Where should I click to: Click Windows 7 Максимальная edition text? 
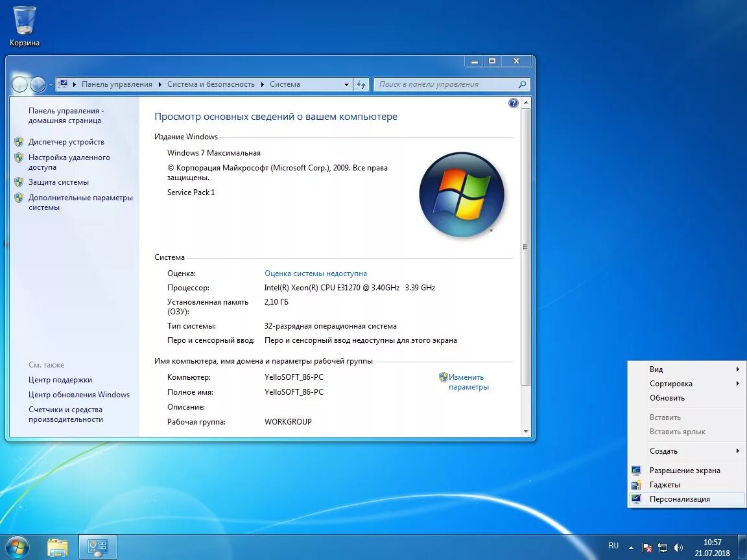coord(214,153)
